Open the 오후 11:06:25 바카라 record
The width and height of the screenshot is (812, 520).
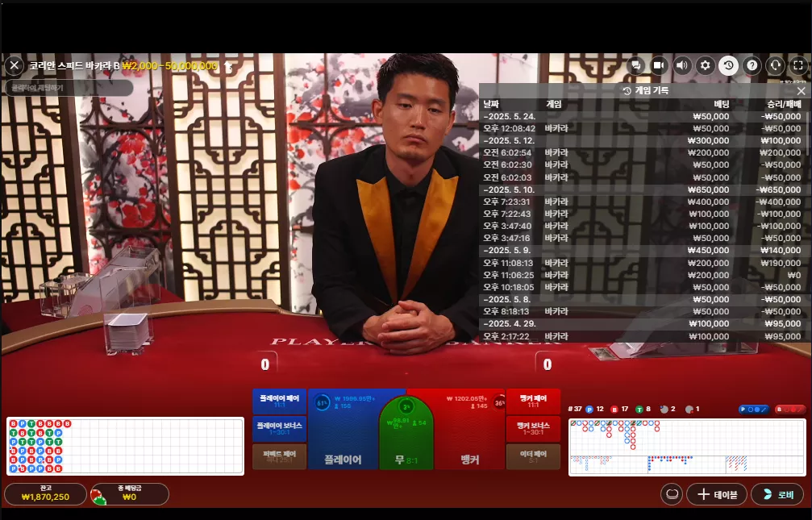643,274
